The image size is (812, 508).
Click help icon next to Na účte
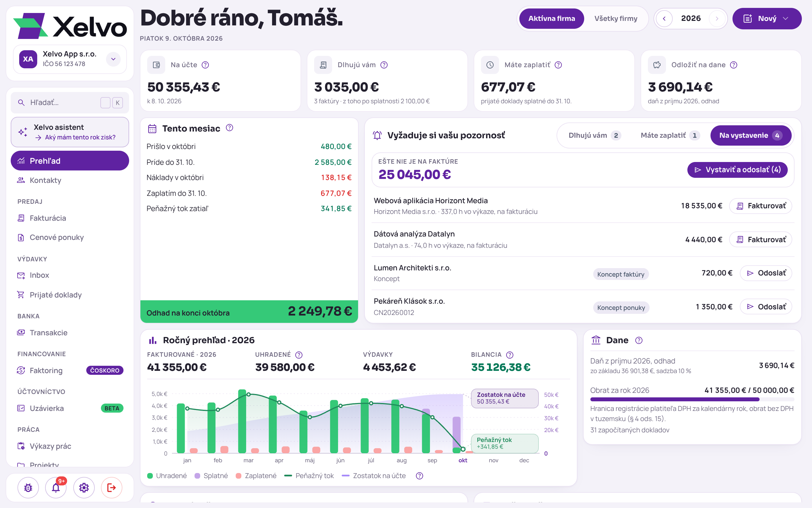point(205,65)
